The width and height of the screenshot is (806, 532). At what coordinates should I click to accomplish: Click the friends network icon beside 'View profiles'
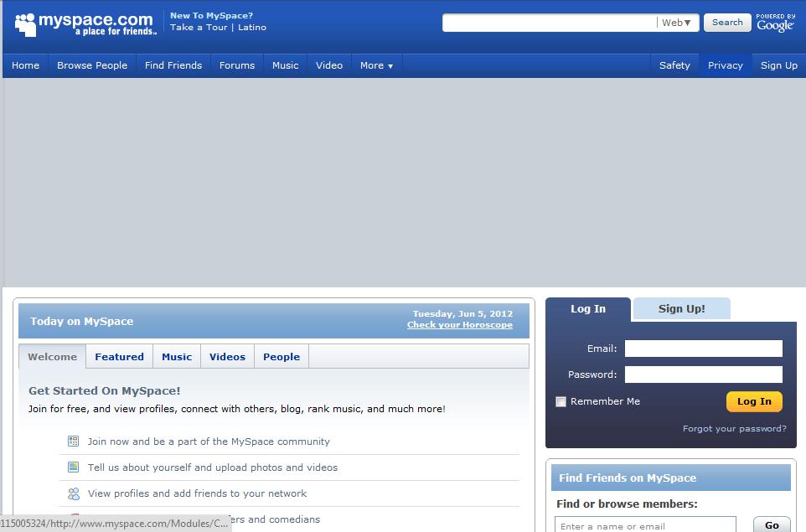[74, 493]
